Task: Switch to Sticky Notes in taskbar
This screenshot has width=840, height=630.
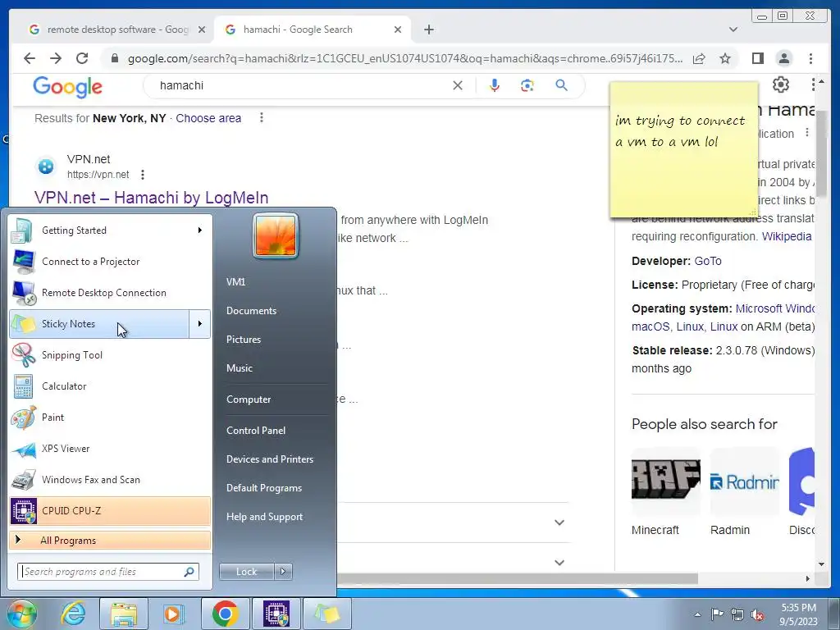Action: tap(327, 614)
